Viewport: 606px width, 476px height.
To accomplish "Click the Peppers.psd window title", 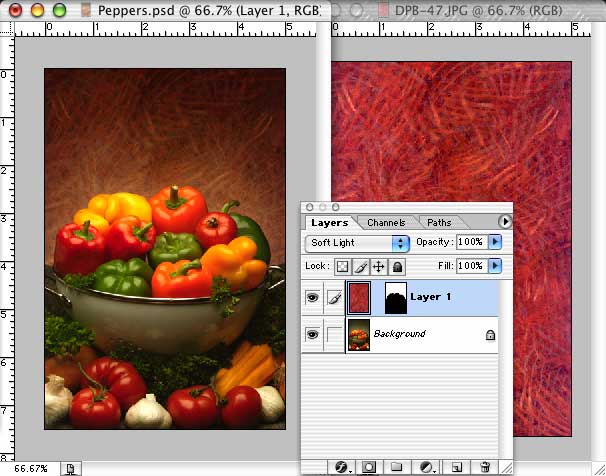I will click(x=209, y=10).
